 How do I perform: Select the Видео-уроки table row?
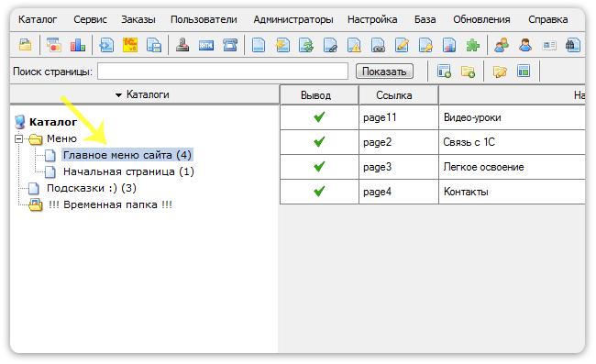[433, 117]
